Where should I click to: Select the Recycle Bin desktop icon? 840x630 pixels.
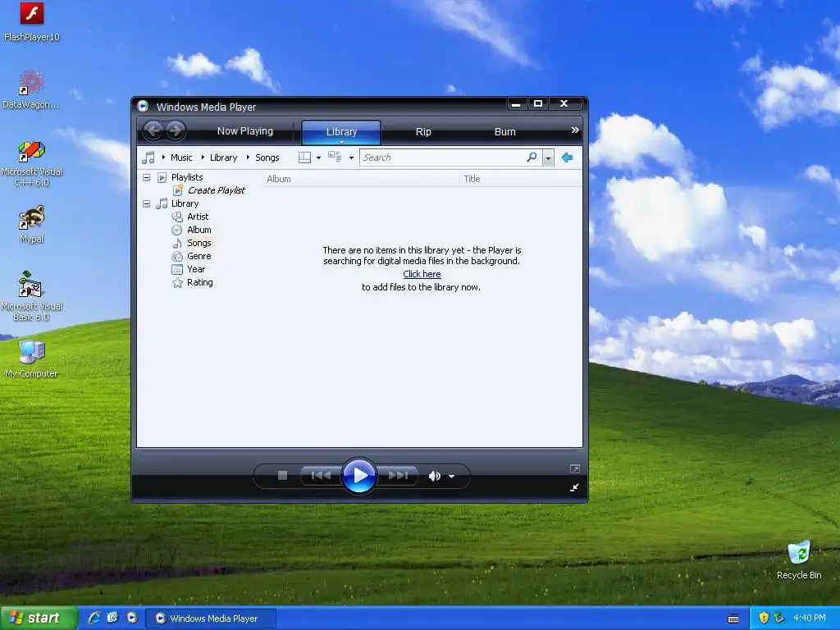pyautogui.click(x=799, y=560)
